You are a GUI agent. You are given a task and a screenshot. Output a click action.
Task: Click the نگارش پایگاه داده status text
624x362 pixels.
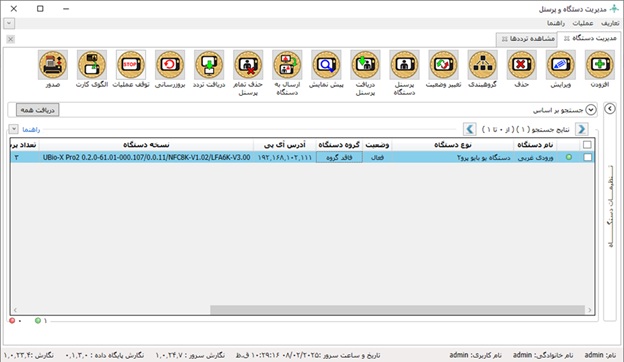105,355
